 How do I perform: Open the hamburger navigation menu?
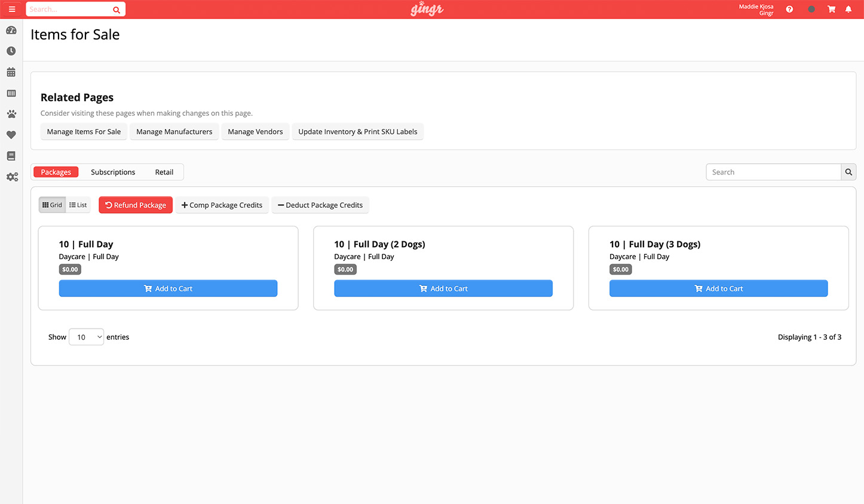click(x=12, y=9)
